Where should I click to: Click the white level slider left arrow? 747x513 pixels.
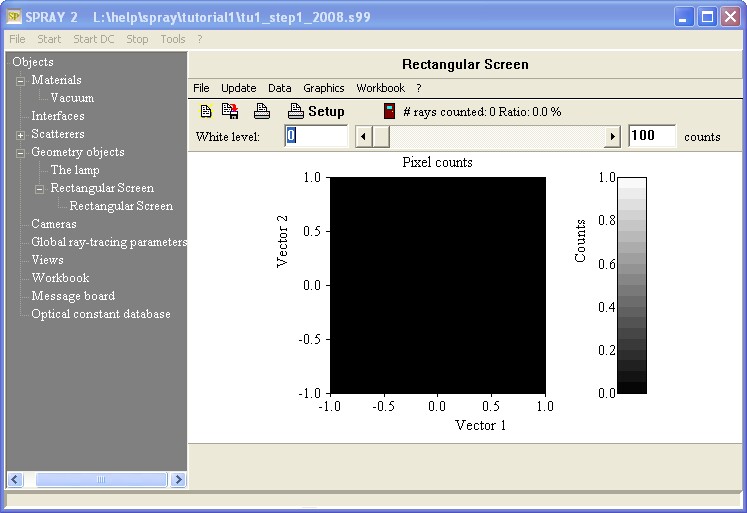click(364, 137)
